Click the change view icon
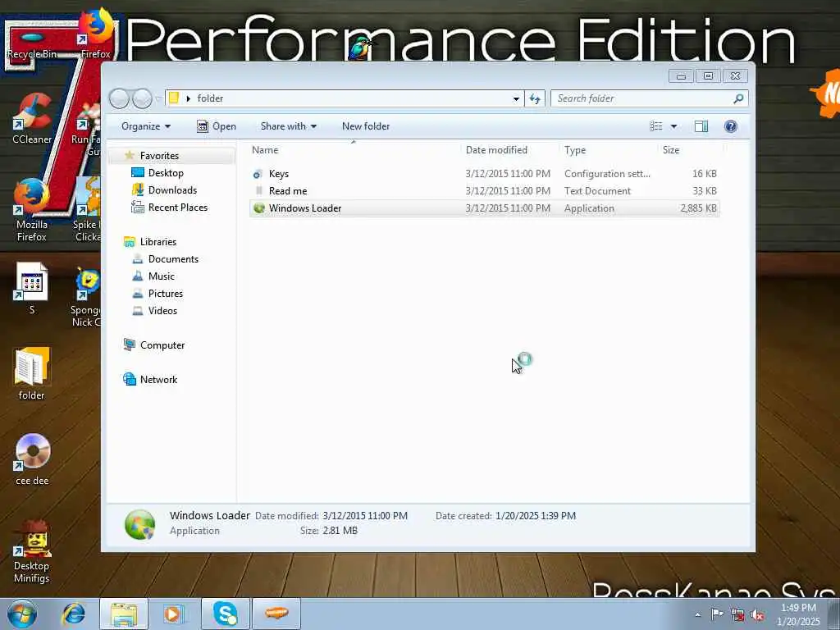 [x=655, y=126]
